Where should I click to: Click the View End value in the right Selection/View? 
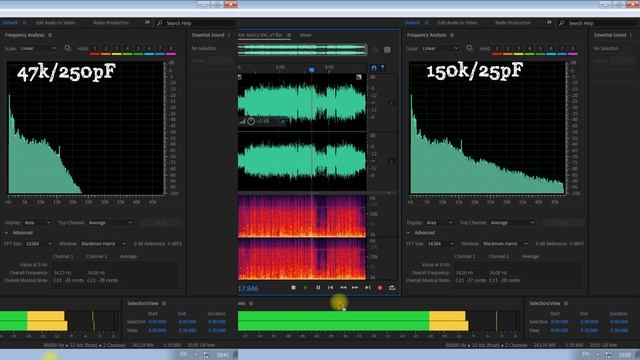tap(589, 330)
